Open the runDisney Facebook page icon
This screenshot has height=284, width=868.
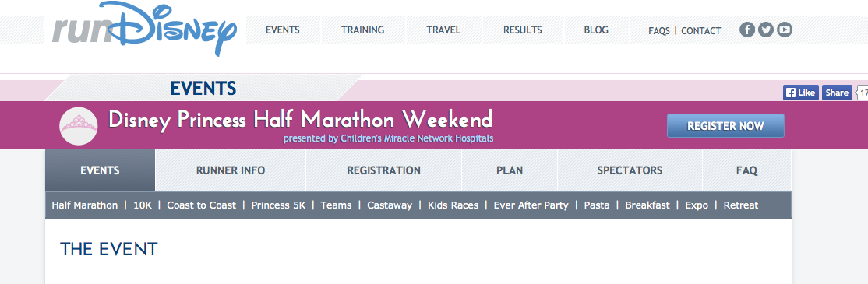pyautogui.click(x=747, y=30)
